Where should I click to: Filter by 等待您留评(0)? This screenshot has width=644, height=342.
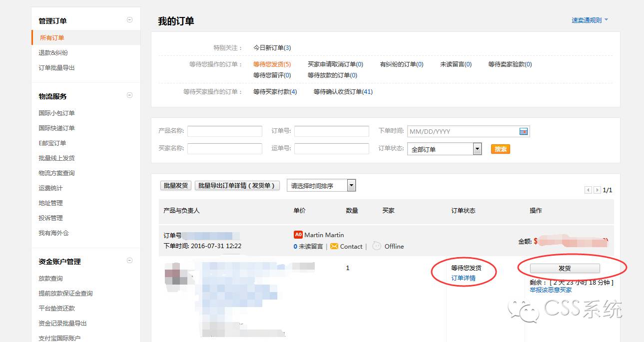click(x=272, y=75)
